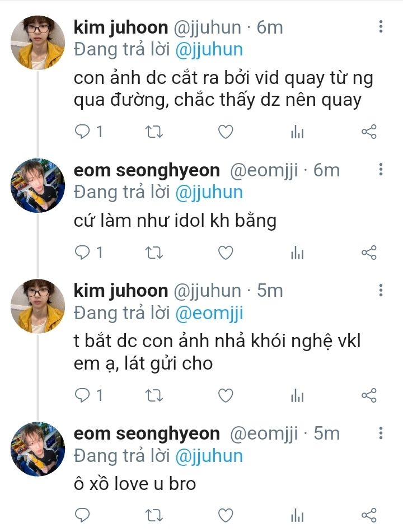Open more options on first kim juhoon tweet
Image resolution: width=403 pixels, height=532 pixels.
pos(381,27)
